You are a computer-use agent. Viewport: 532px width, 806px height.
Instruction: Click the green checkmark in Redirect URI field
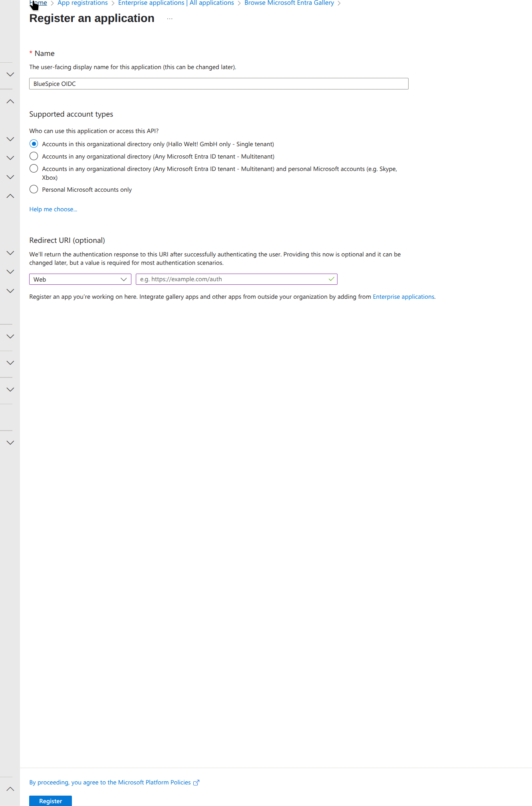click(331, 279)
